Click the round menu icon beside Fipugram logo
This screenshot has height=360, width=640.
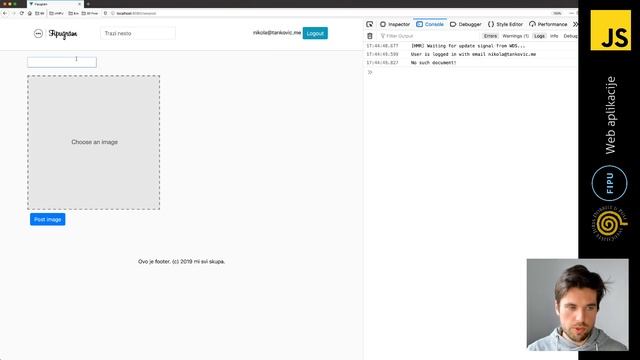[x=38, y=33]
